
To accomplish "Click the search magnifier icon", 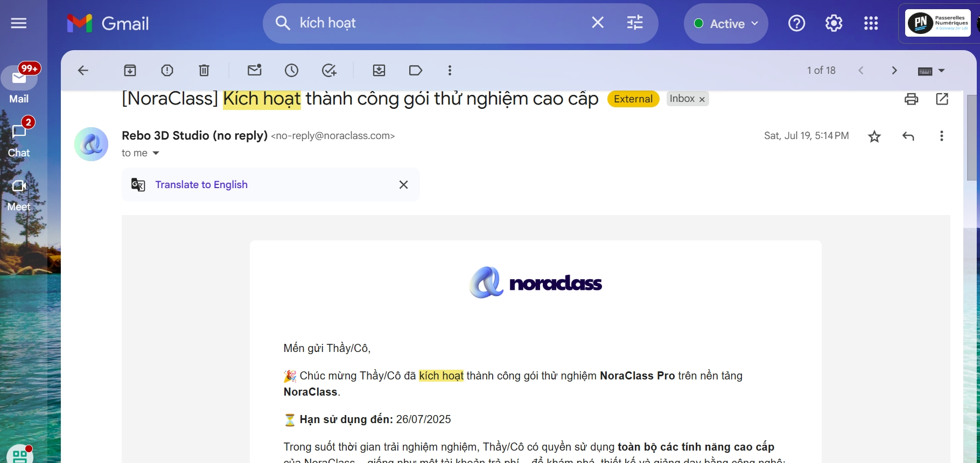I will (x=283, y=23).
